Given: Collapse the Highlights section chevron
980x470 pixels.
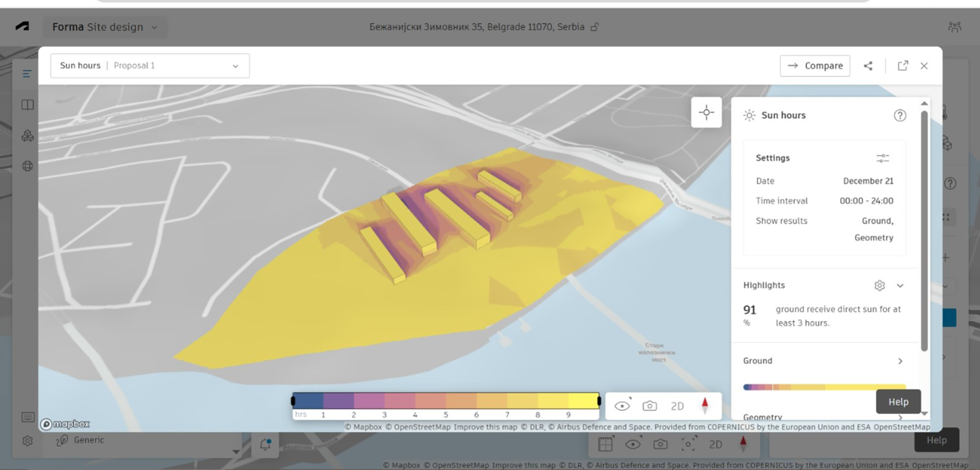Looking at the screenshot, I should click(x=900, y=285).
